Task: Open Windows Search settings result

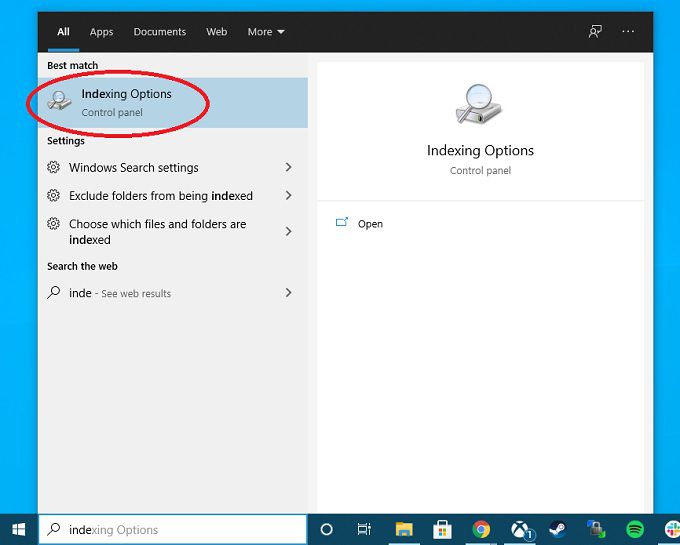Action: [133, 168]
